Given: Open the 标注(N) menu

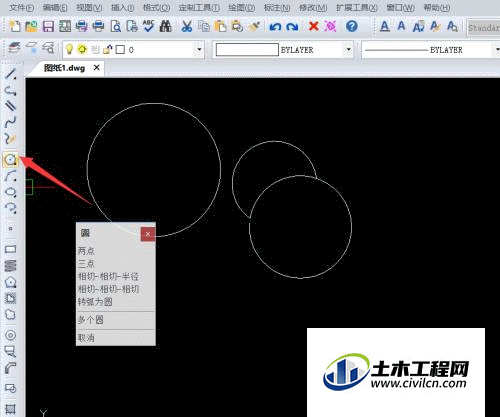Looking at the screenshot, I should tap(277, 7).
